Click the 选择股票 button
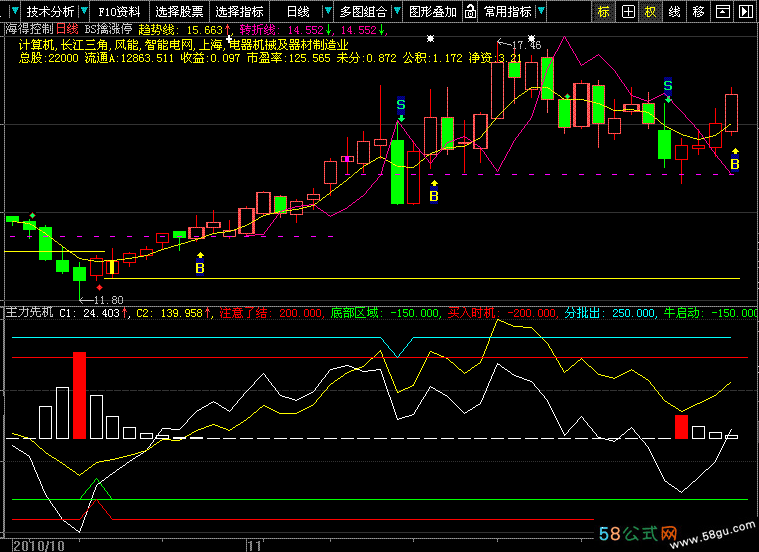759x552 pixels. (179, 11)
